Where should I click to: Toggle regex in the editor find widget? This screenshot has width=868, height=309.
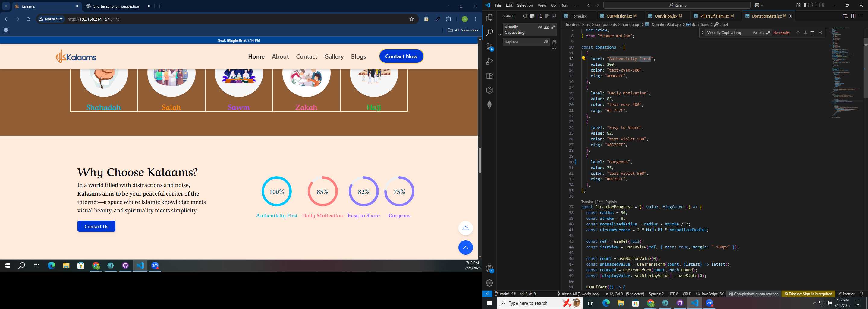click(768, 33)
